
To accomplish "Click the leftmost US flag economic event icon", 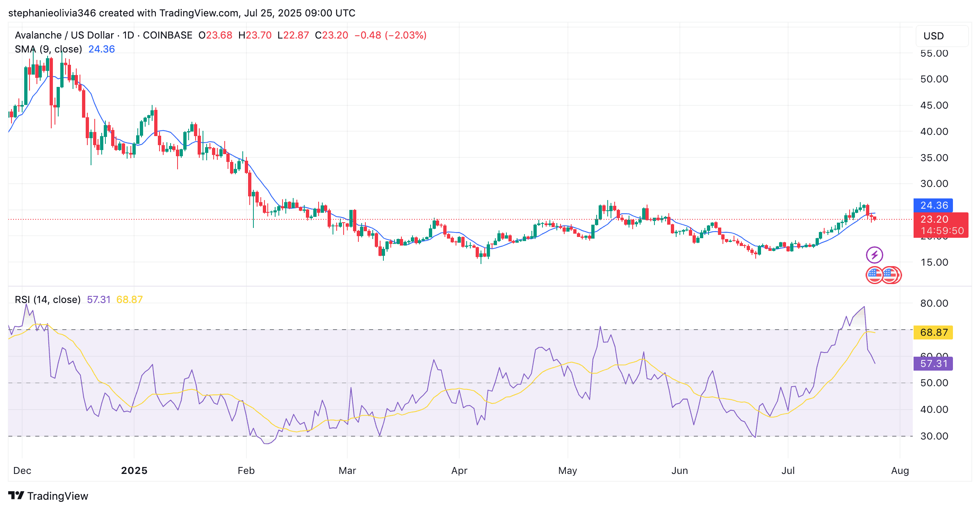I will [x=874, y=275].
